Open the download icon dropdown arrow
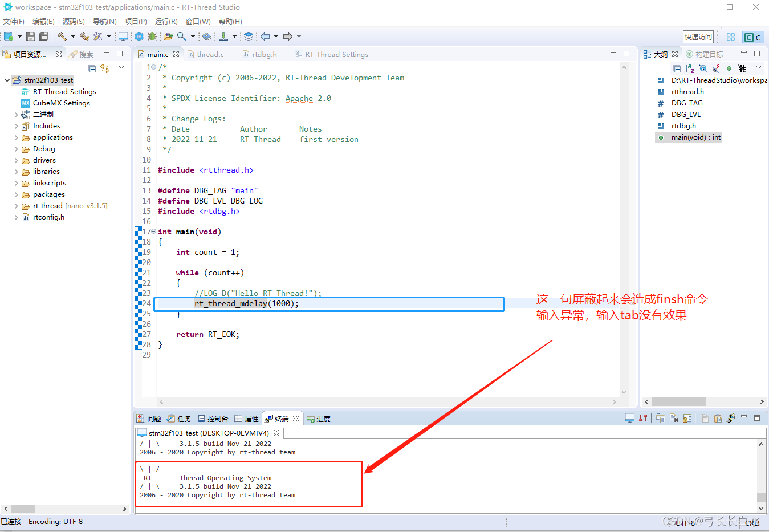Viewport: 769px width, 532px height. (234, 36)
